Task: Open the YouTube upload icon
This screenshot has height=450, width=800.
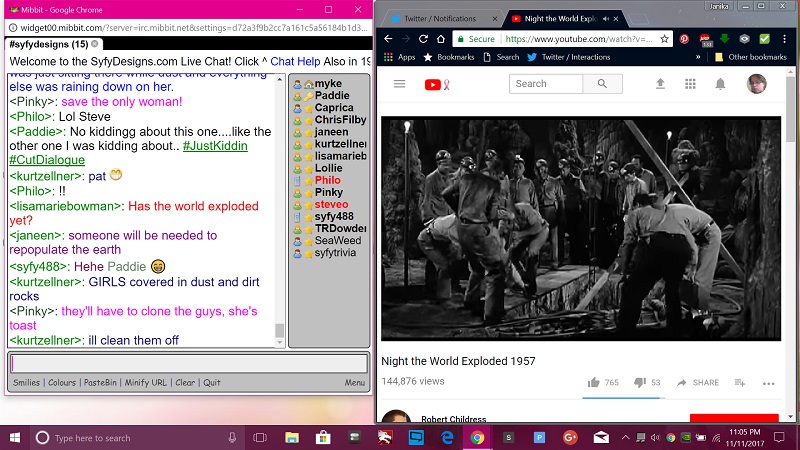Action: tap(660, 84)
